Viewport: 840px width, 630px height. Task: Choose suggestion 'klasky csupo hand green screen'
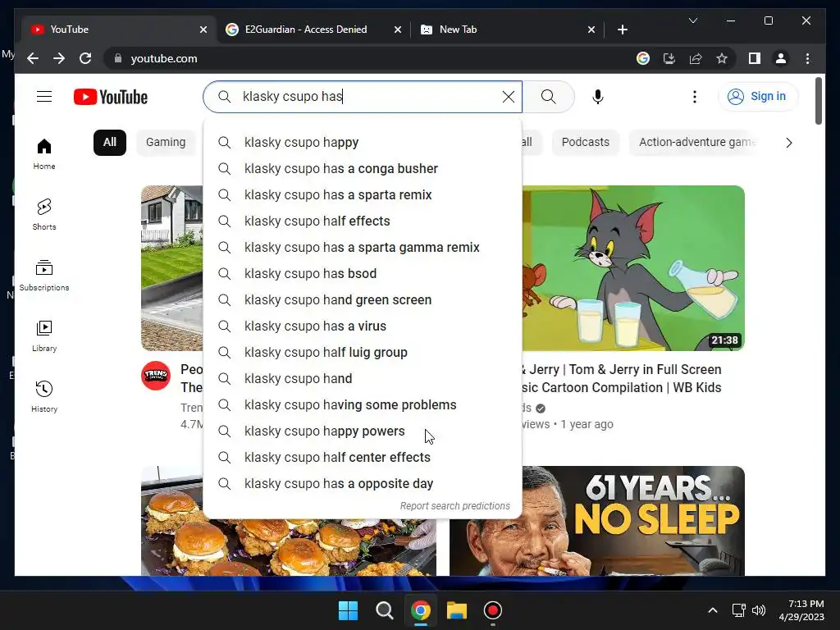pos(362,300)
